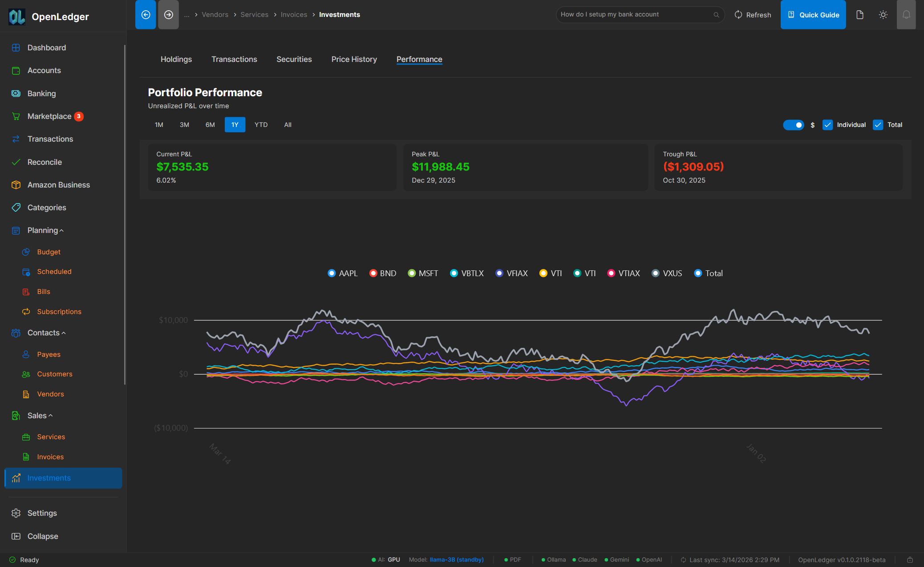Collapse the Contacts group
924x567 pixels.
click(x=63, y=333)
